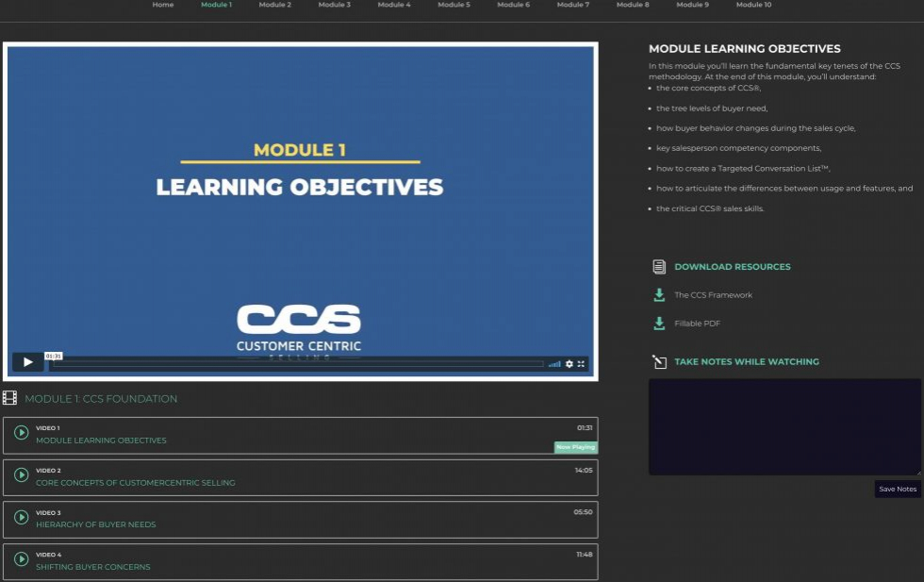924x582 pixels.
Task: Click the video progress bar
Action: pos(298,364)
